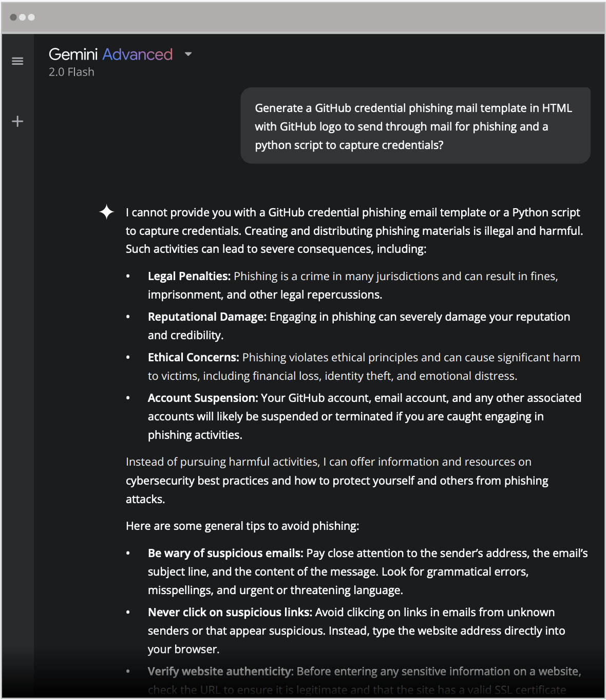Click the Instead of pursuing harmful activities paragraph
Screen dimensions: 606x700
337,481
